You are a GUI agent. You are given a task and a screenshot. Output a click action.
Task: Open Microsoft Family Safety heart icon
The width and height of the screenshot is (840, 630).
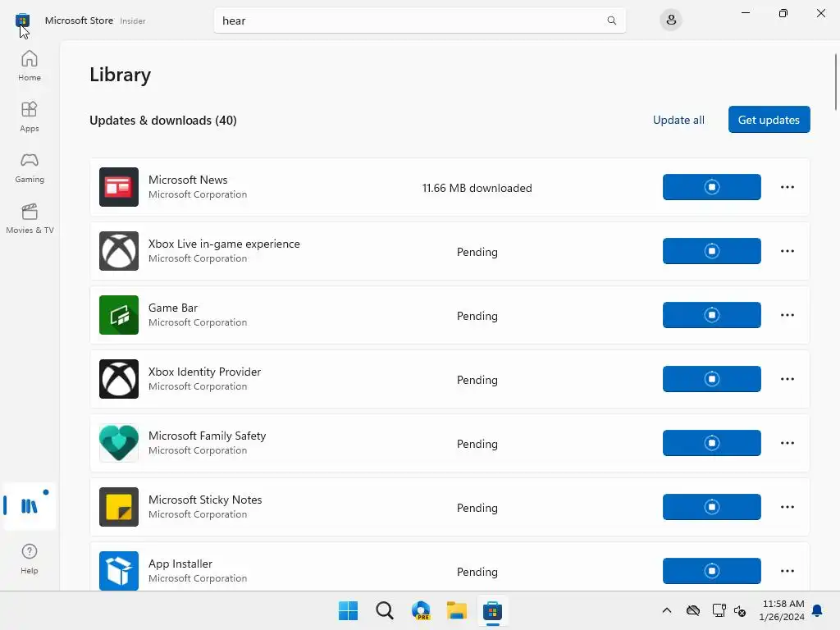pyautogui.click(x=119, y=442)
